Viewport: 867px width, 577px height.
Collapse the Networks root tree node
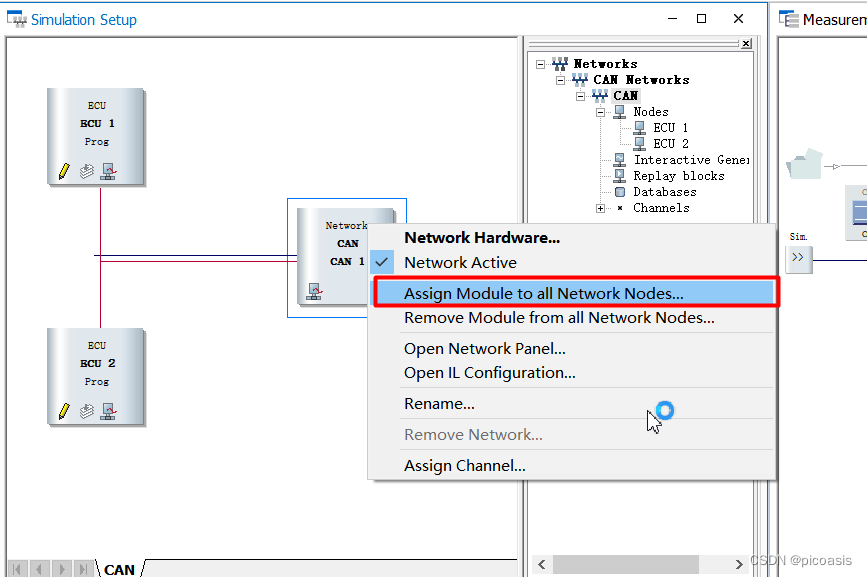point(540,65)
